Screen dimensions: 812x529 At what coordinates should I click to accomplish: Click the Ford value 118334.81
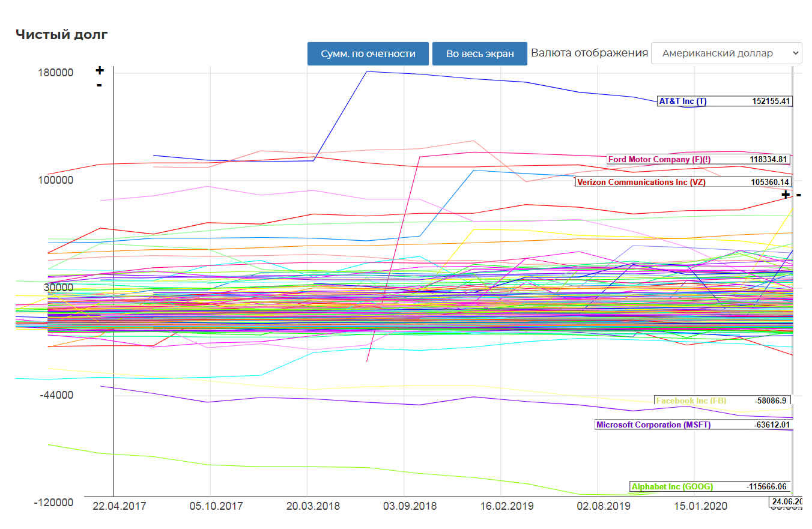pos(768,160)
